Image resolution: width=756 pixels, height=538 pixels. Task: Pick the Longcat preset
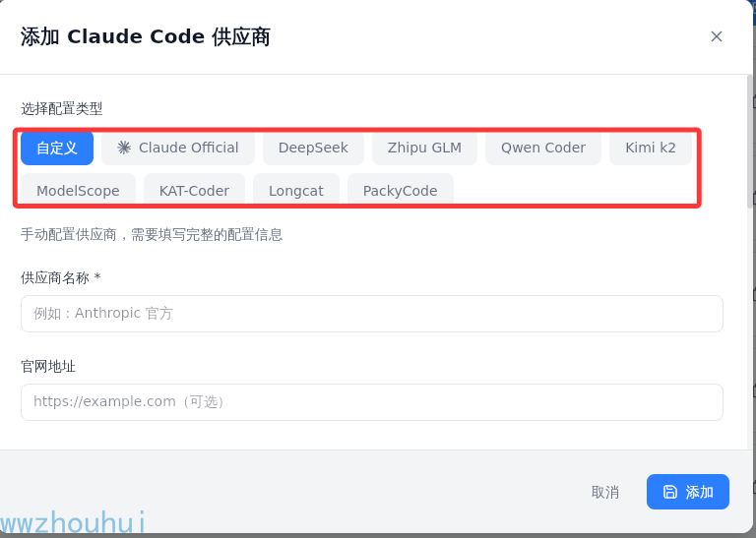tap(296, 190)
